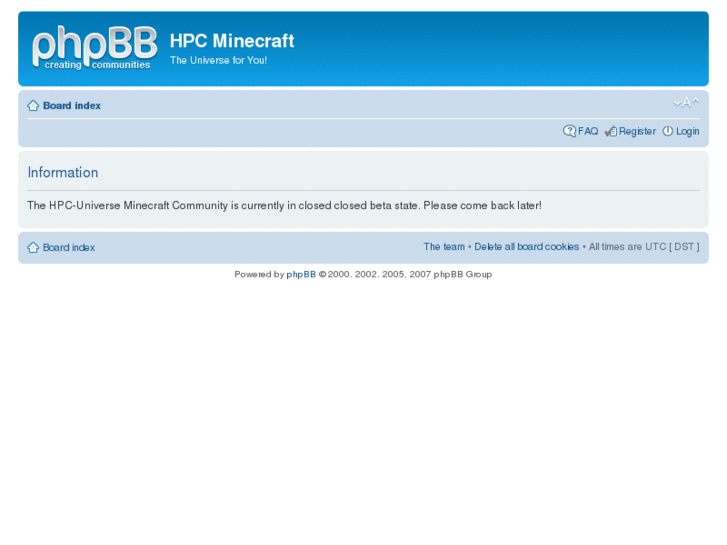Image resolution: width=727 pixels, height=545 pixels.
Task: Click the home icon beside top Board index
Action: tap(33, 106)
